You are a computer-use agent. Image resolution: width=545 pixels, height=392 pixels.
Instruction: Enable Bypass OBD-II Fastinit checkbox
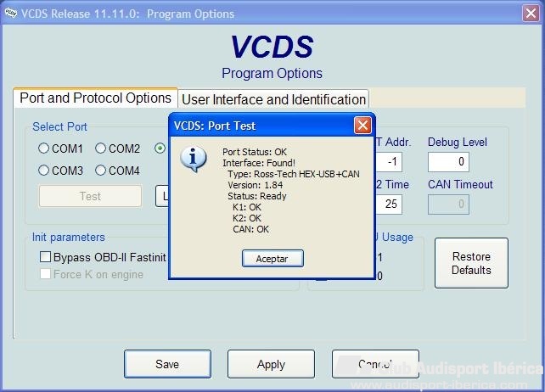pyautogui.click(x=46, y=257)
